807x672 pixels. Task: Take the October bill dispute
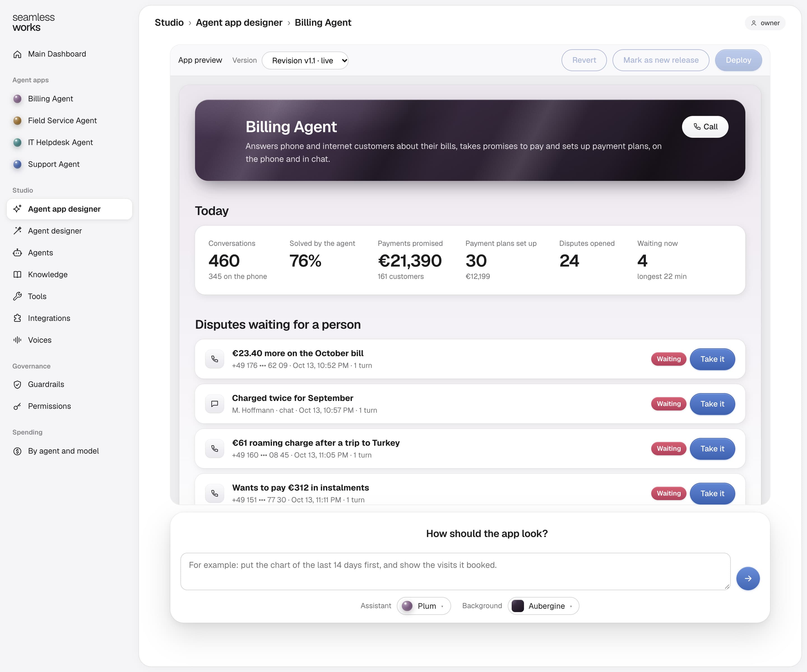(713, 359)
